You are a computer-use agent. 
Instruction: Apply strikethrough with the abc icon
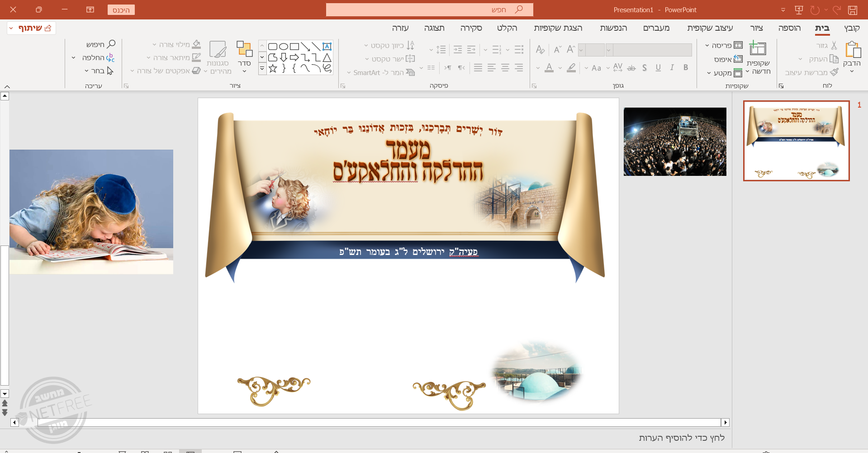point(631,68)
